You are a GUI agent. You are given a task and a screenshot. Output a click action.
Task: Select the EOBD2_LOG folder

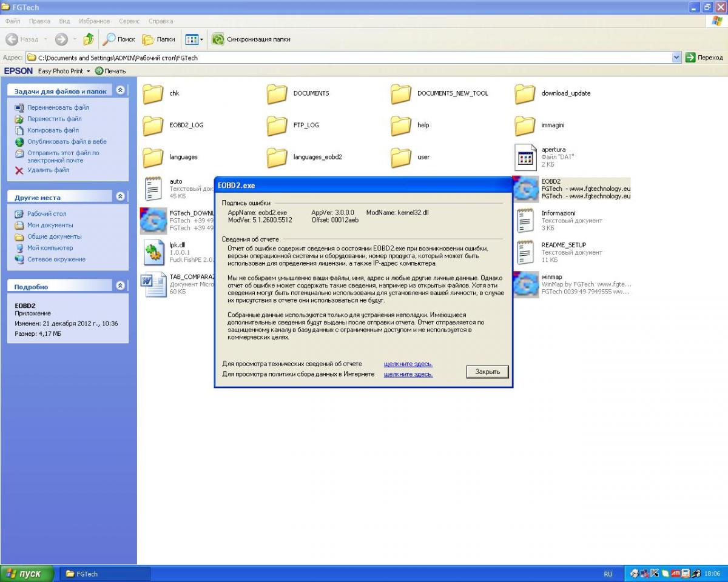coord(173,125)
